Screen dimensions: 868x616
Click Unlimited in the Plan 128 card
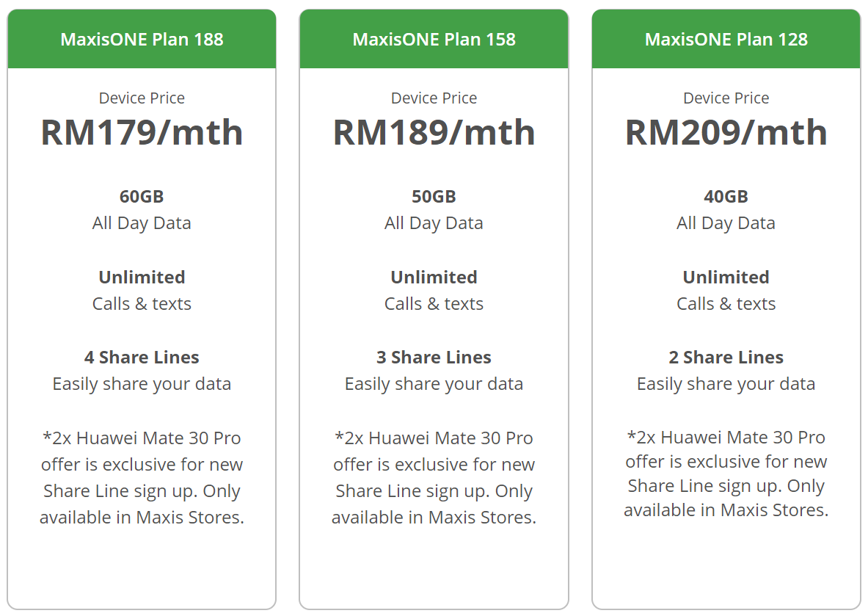click(x=726, y=278)
